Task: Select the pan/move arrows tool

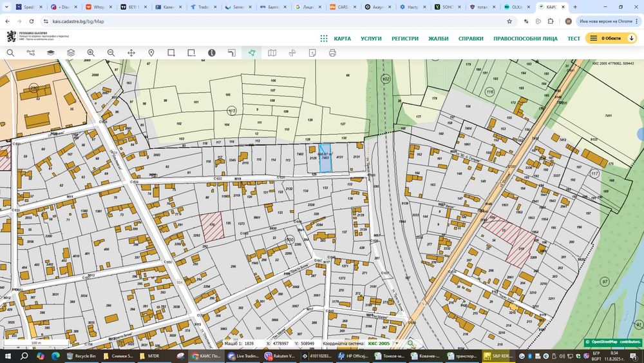Action: tap(131, 53)
